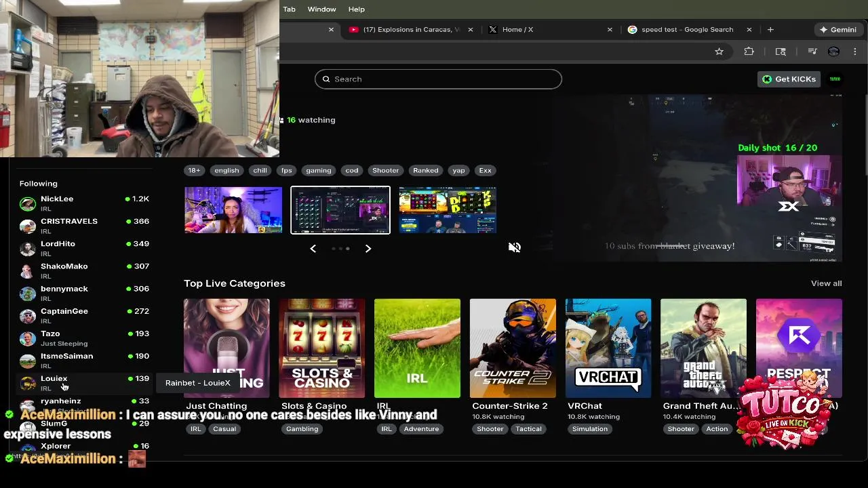Viewport: 868px width, 488px height.
Task: Go to next featured stream arrow
Action: (x=368, y=249)
